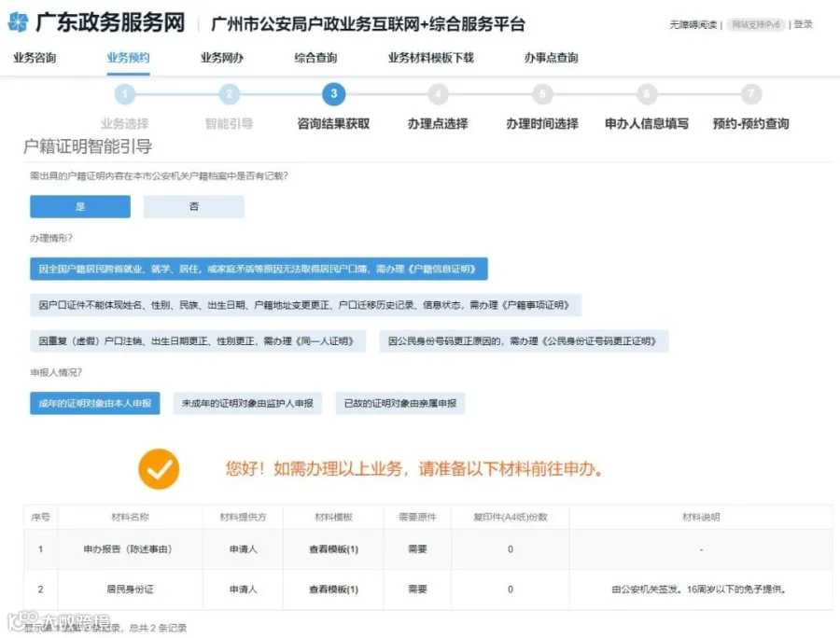840x638 pixels.
Task: Click the 材料模板 column header
Action: tap(334, 517)
